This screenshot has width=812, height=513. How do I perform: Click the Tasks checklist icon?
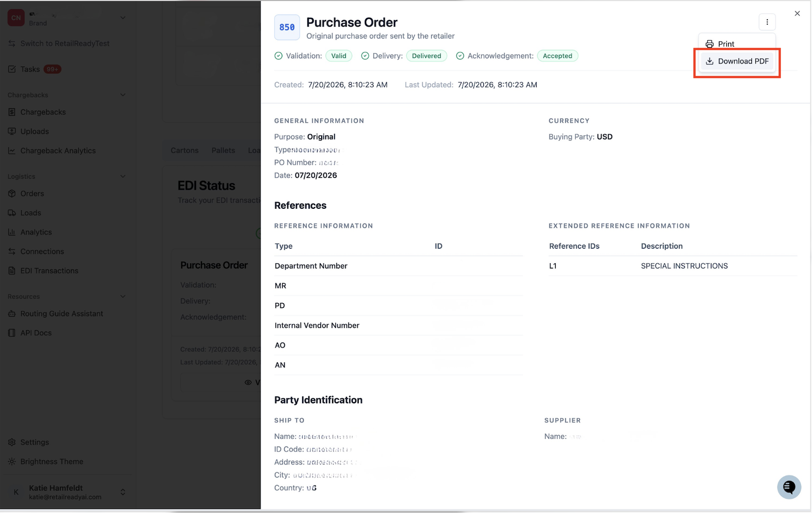click(12, 69)
